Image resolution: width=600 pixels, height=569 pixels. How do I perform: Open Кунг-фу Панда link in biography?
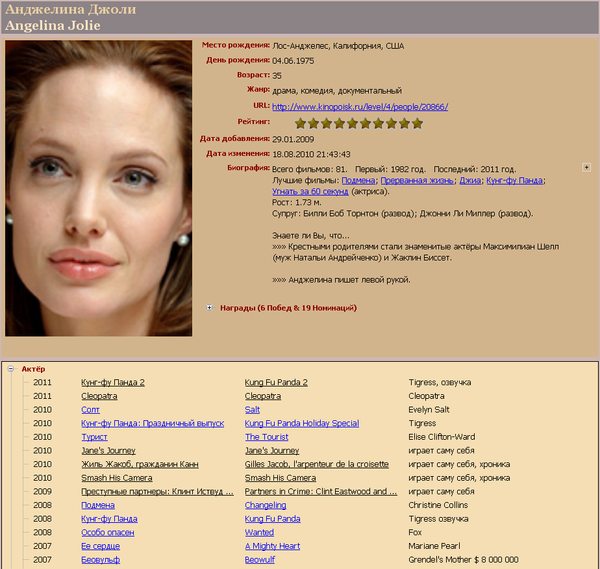(515, 180)
